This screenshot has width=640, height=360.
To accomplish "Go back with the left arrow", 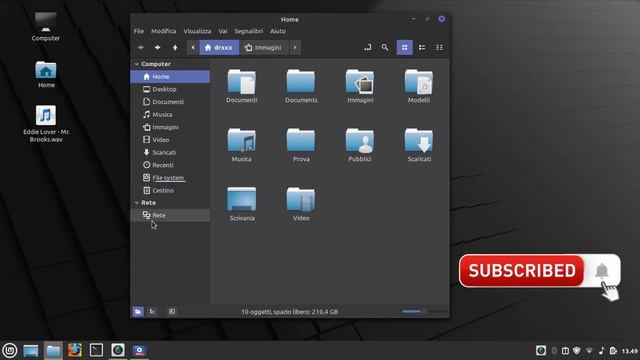I will tap(141, 48).
